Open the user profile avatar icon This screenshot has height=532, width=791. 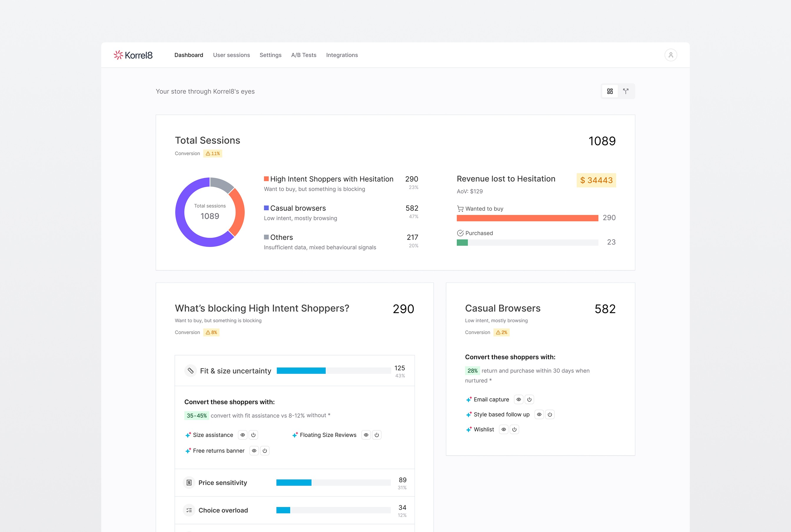671,55
